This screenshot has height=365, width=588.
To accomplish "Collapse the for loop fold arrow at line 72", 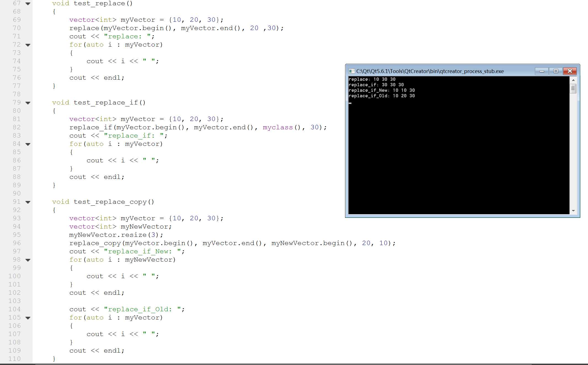I will pyautogui.click(x=28, y=45).
